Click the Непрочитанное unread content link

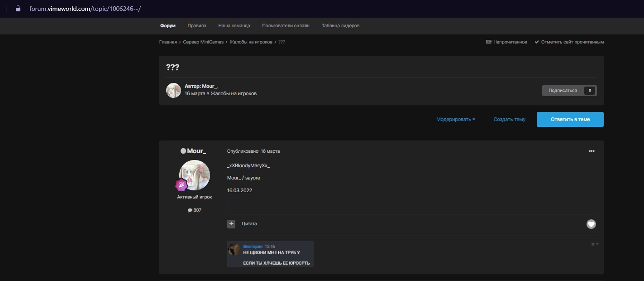[x=506, y=42]
